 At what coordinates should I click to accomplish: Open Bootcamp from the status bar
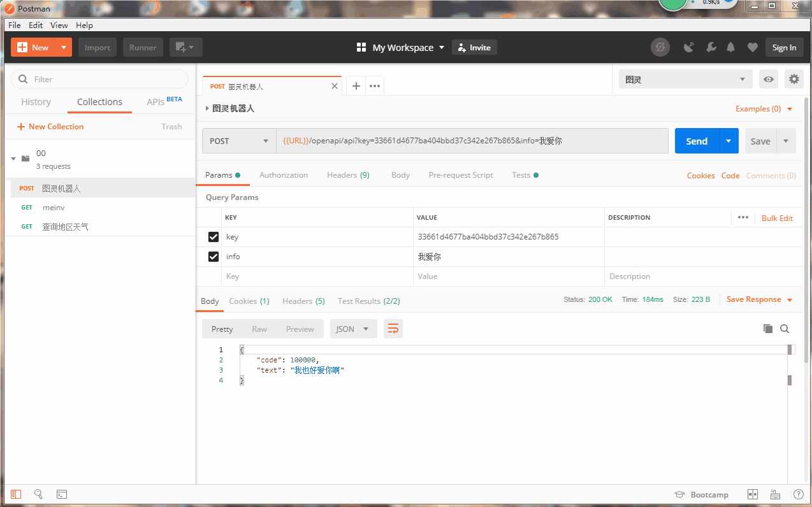click(x=701, y=495)
